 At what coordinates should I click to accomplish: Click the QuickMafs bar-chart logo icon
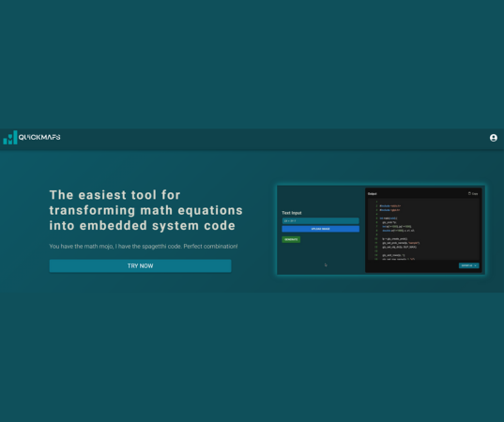click(x=10, y=138)
